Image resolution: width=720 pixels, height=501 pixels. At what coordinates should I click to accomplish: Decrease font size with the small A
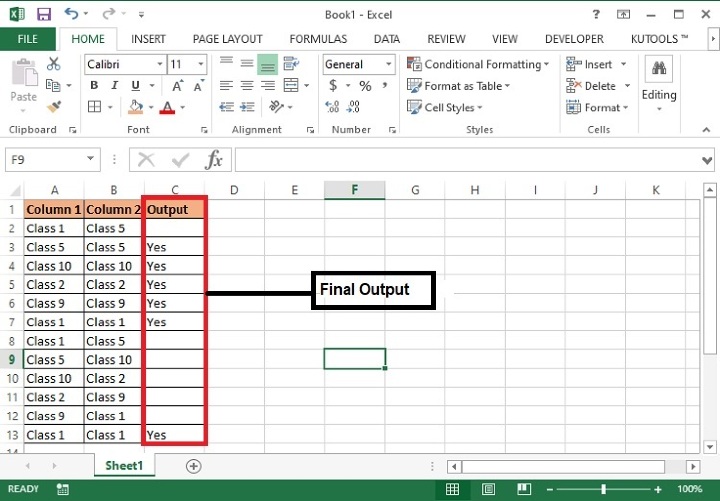click(198, 85)
